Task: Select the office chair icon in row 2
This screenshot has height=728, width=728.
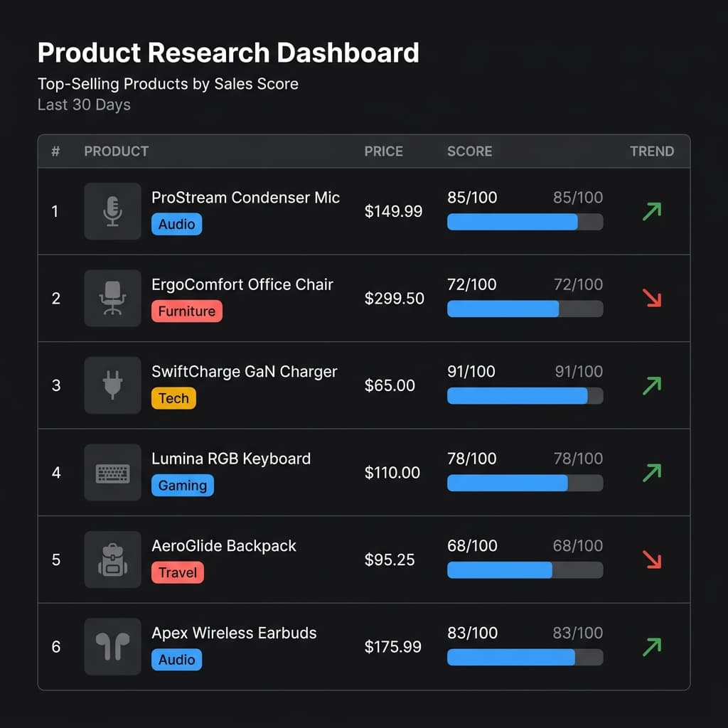Action: (112, 298)
